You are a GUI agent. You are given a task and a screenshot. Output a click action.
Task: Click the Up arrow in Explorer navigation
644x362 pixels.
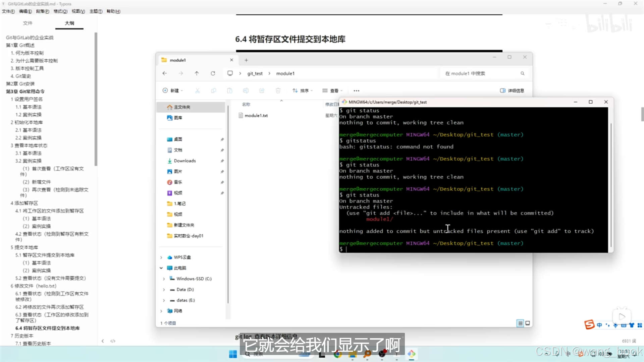coord(197,73)
